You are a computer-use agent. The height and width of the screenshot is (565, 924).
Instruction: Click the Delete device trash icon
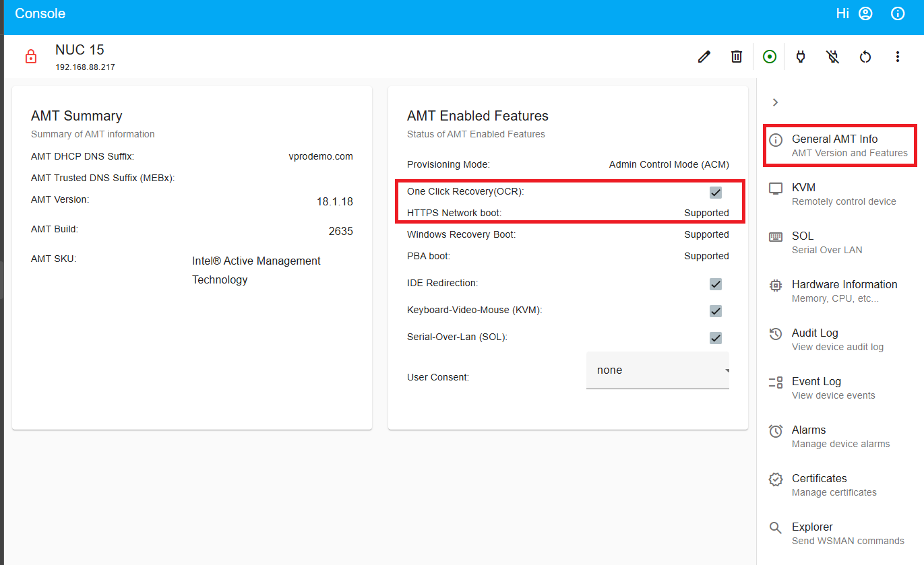tap(736, 57)
